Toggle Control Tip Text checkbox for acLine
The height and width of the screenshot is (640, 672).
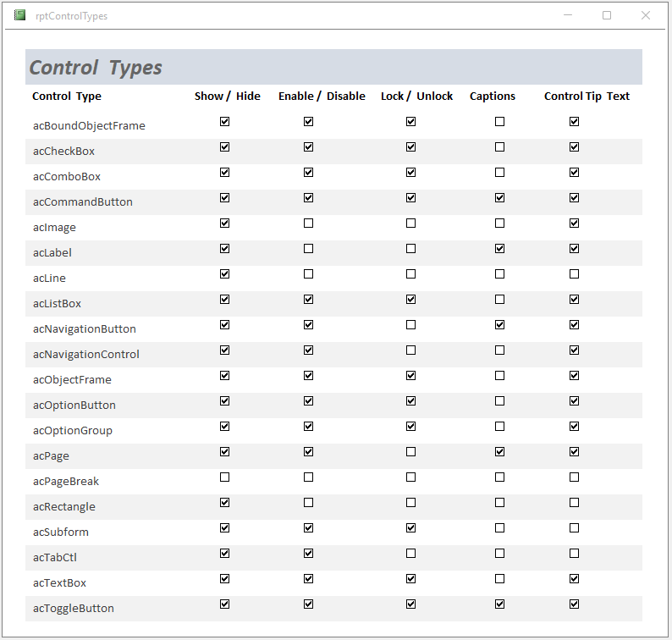click(x=574, y=273)
